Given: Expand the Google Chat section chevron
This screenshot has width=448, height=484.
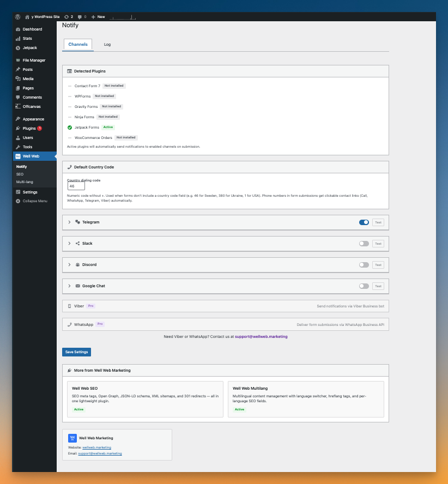Looking at the screenshot, I should click(69, 286).
